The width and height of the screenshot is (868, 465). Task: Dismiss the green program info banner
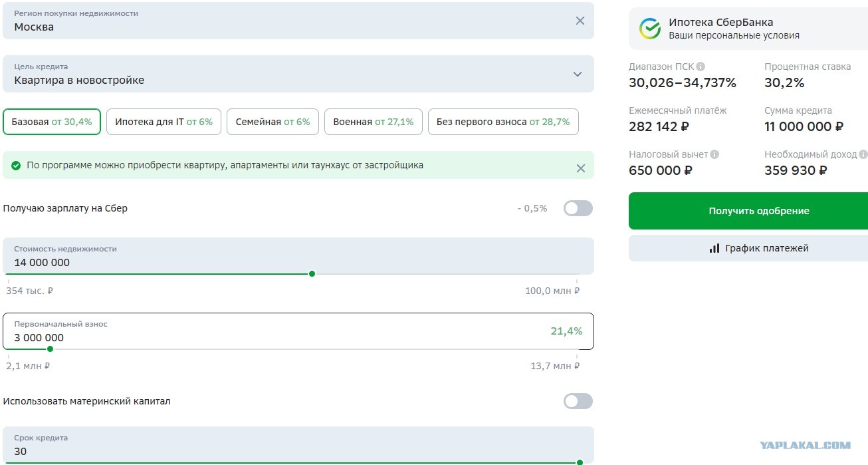tap(581, 168)
